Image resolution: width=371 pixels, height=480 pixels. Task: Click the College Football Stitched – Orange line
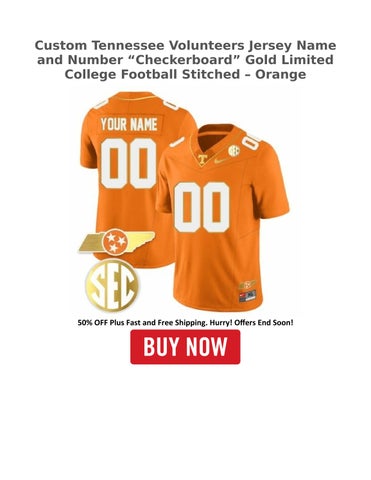tap(185, 74)
